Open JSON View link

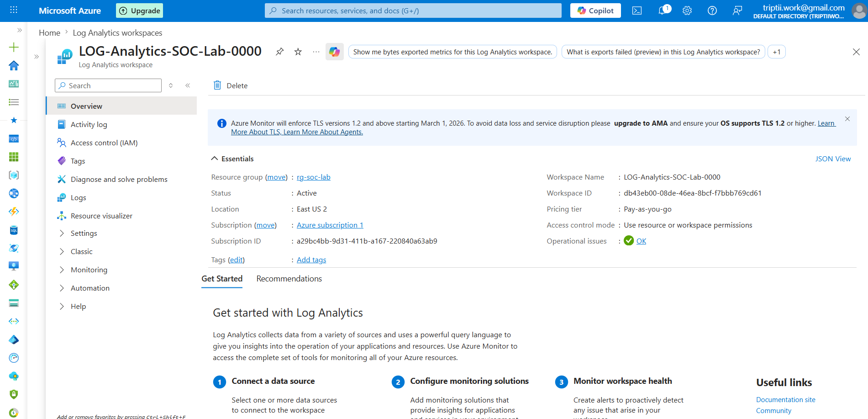tap(833, 159)
